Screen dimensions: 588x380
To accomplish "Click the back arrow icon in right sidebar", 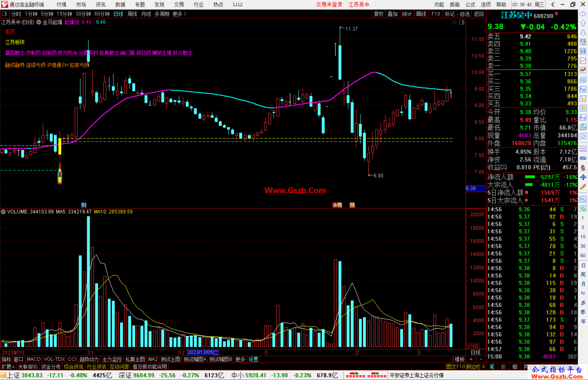I will click(583, 14).
